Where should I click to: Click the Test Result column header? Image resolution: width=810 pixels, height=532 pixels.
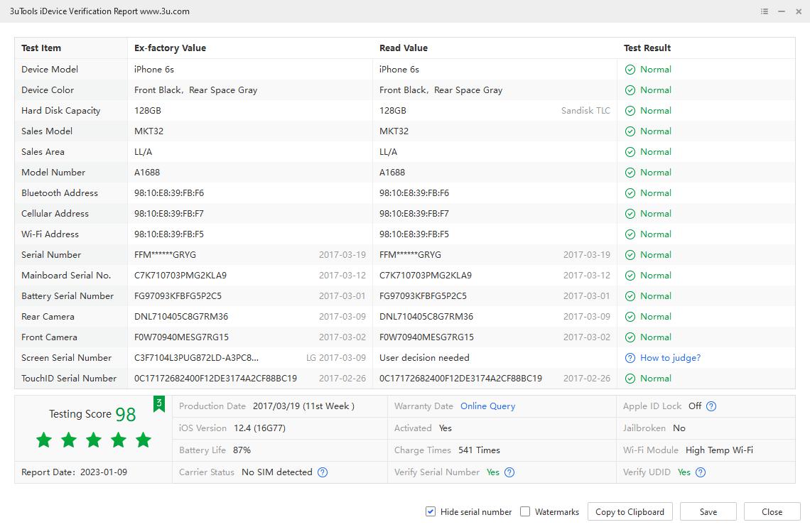647,48
